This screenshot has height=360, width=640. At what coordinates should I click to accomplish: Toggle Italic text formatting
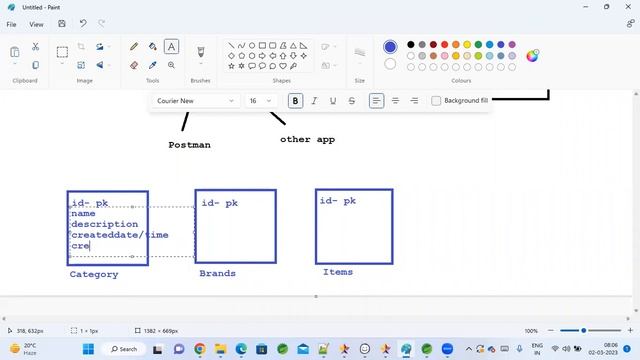(x=314, y=101)
